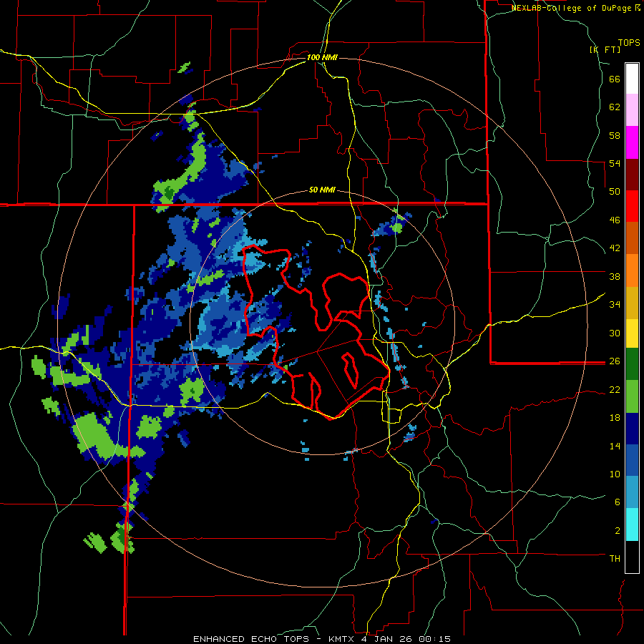
Task: Click the '66' legend value
Action: coord(615,79)
